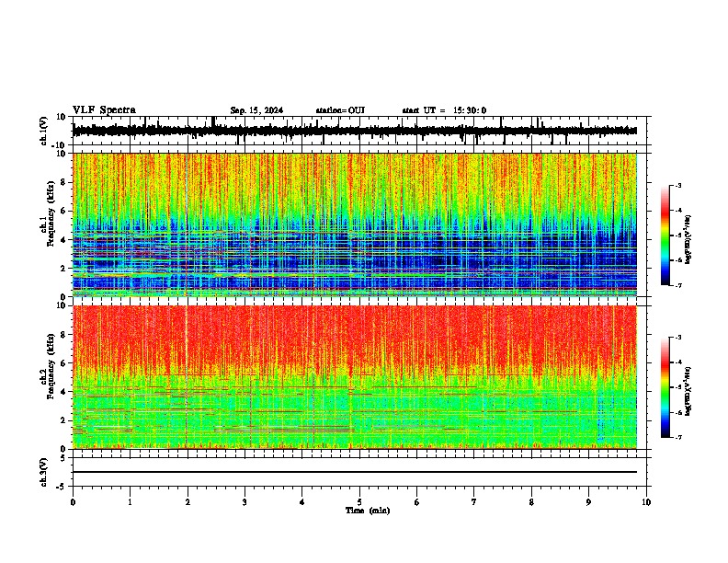Click the ch.1 spectrogram color scale bar
Screen dimensions: 728x563
tap(665, 236)
